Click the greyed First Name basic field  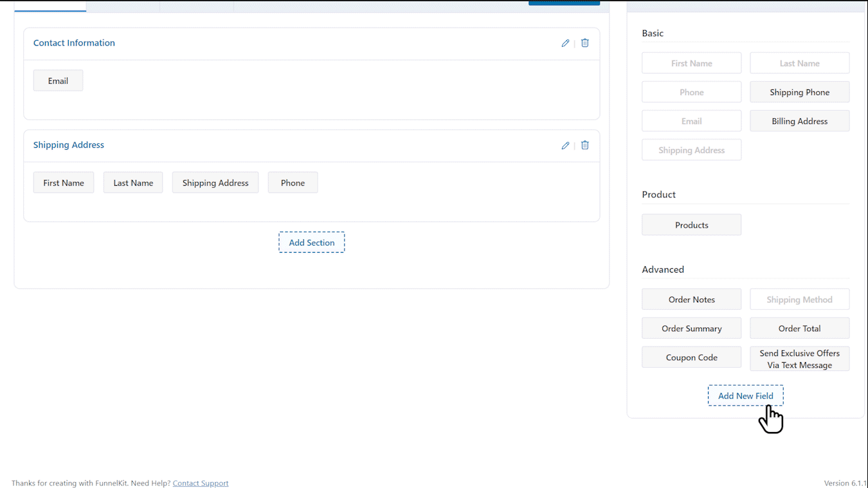692,63
